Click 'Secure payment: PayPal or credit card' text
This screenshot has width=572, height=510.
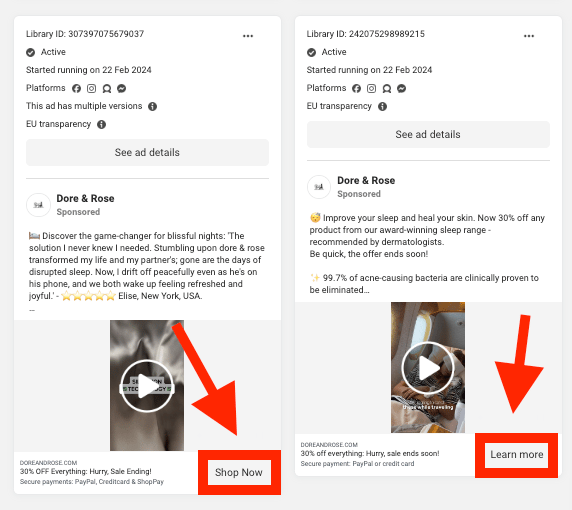357,464
